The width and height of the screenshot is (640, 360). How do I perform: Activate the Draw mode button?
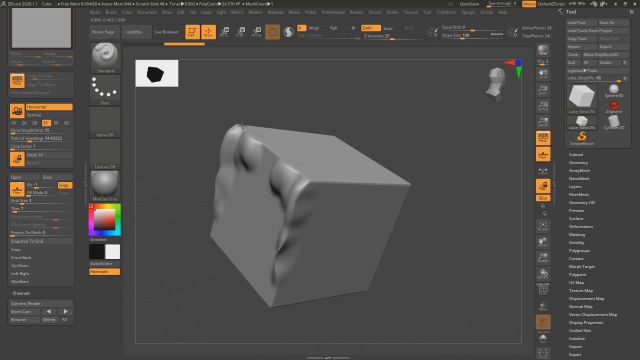click(209, 32)
